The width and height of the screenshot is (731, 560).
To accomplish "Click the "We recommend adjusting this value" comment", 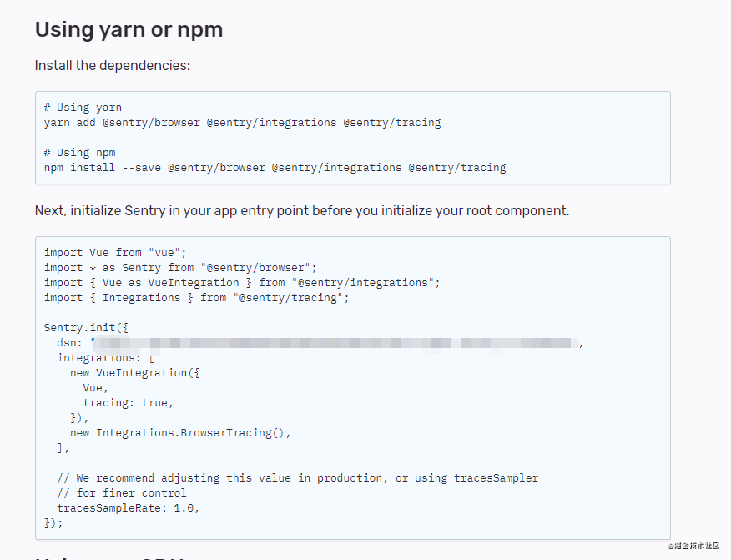I will [x=297, y=477].
